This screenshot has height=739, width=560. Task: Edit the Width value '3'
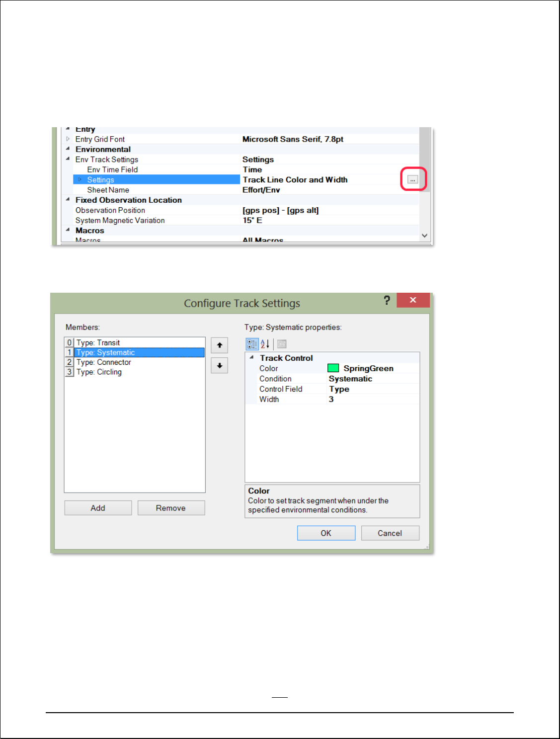[331, 399]
